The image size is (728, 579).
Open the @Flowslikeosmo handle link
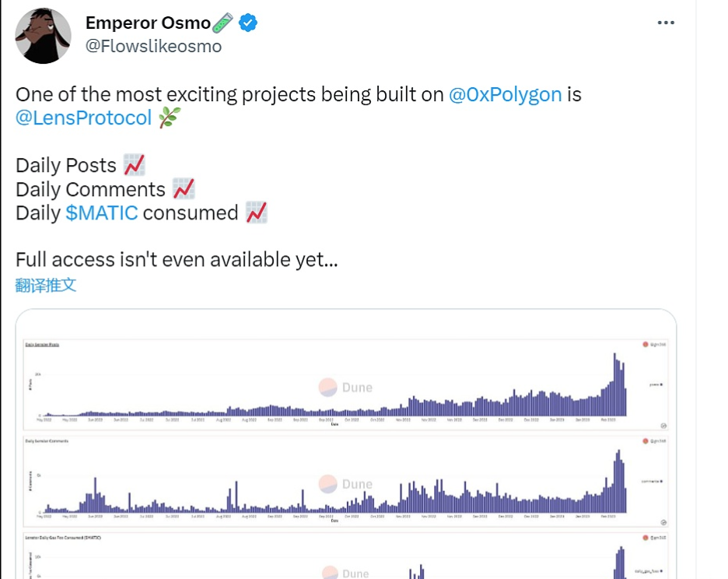[153, 47]
